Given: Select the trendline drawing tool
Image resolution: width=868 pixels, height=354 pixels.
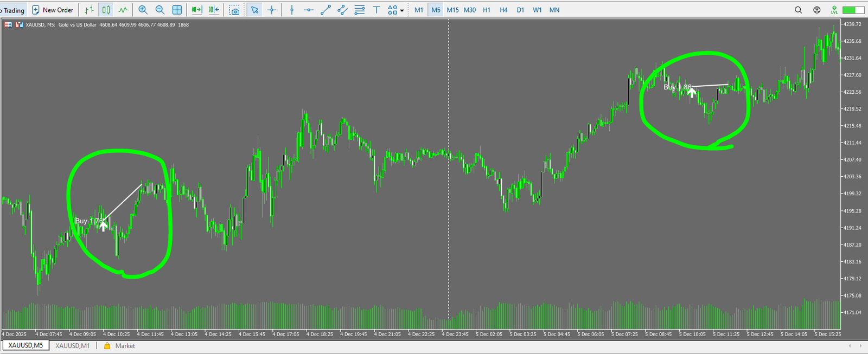Looking at the screenshot, I should coord(325,10).
